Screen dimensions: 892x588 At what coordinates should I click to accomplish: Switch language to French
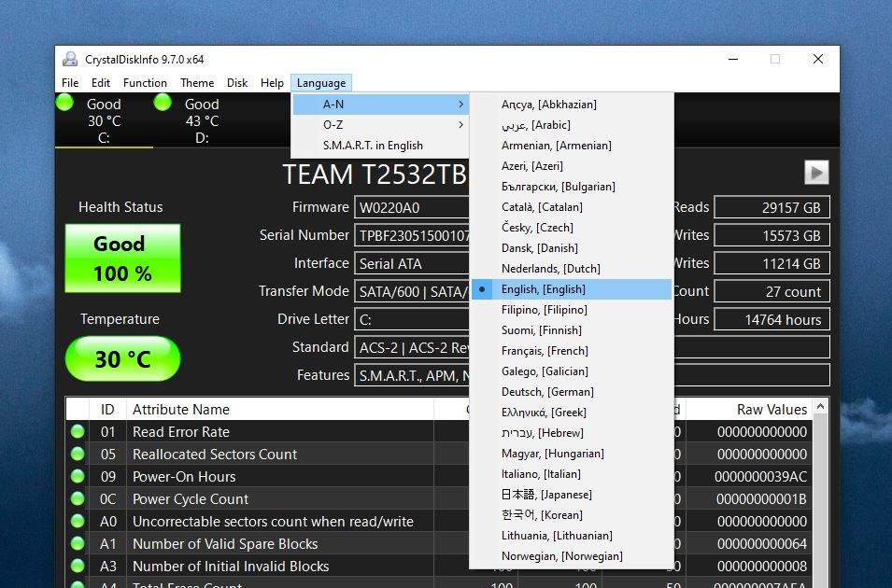(x=572, y=350)
